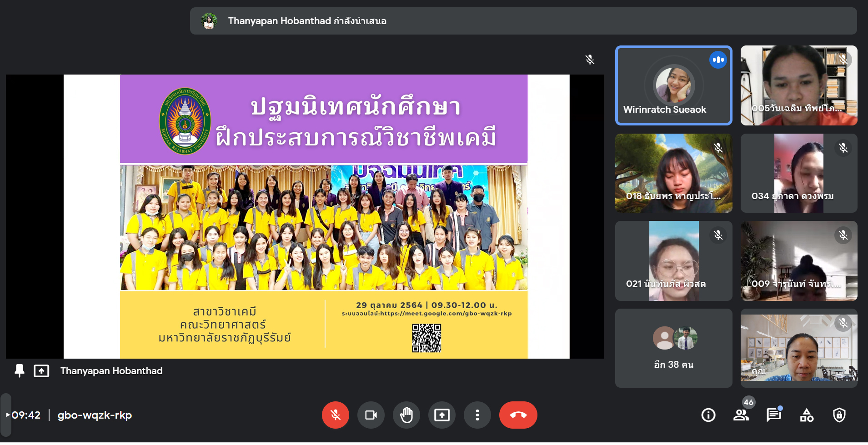868x445 pixels.
Task: Unmute the microphone with the red mic button
Action: 336,415
